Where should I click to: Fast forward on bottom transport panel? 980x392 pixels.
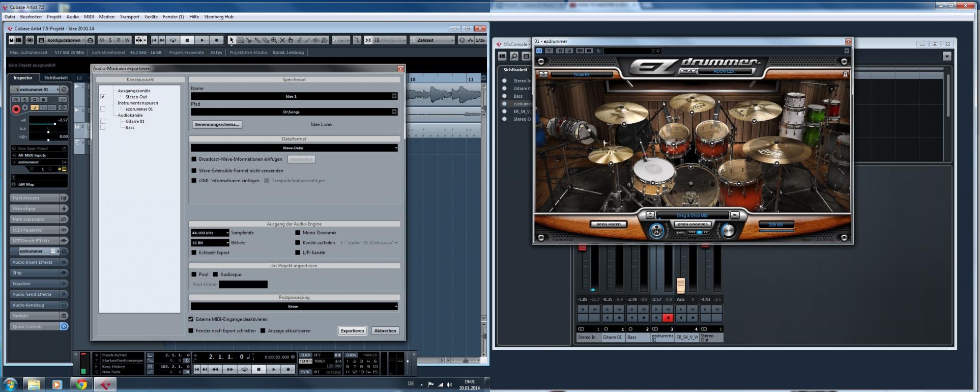click(x=230, y=370)
